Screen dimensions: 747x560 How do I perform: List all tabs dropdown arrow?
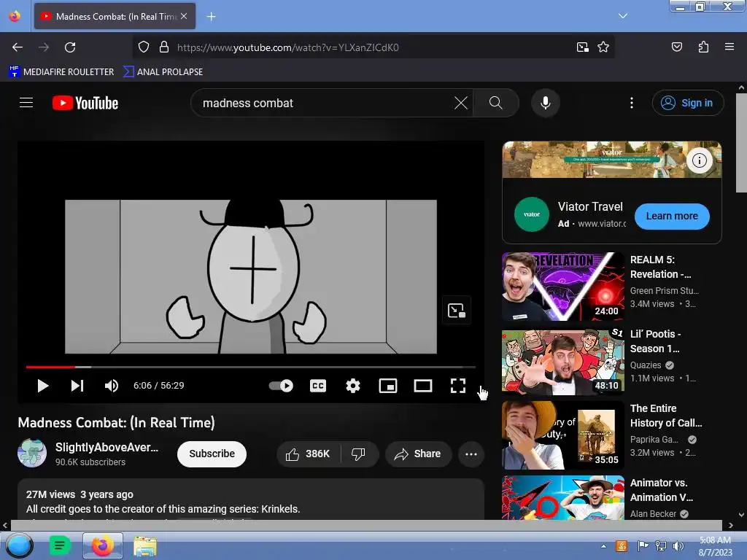[623, 16]
